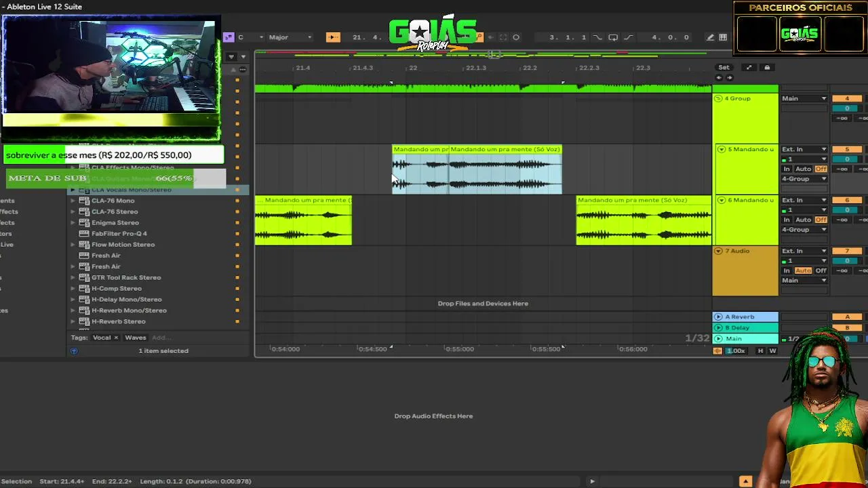Click the Set locator button
This screenshot has width=868, height=488.
click(724, 67)
